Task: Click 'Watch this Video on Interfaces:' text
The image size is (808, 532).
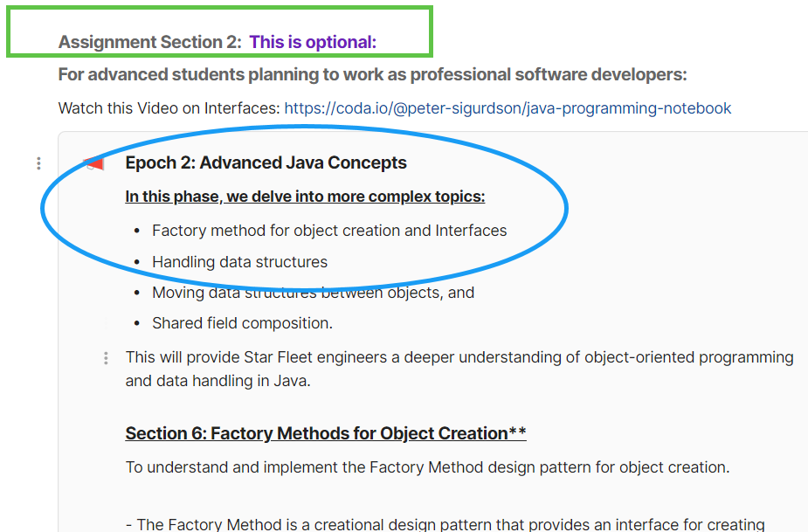Action: coord(169,108)
